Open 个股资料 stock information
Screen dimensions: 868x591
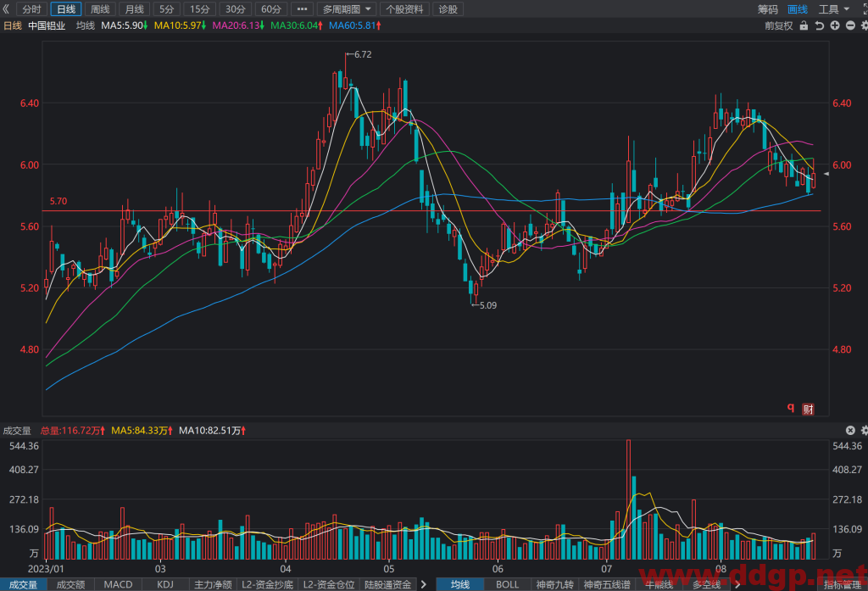404,8
